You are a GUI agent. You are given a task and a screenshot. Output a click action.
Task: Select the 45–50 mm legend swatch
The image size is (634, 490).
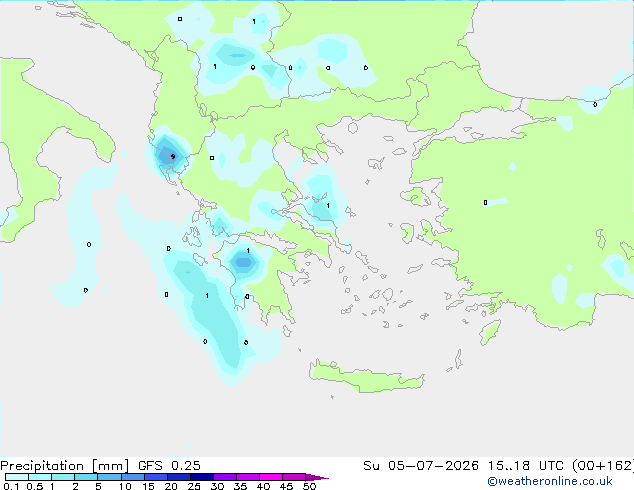[294, 477]
